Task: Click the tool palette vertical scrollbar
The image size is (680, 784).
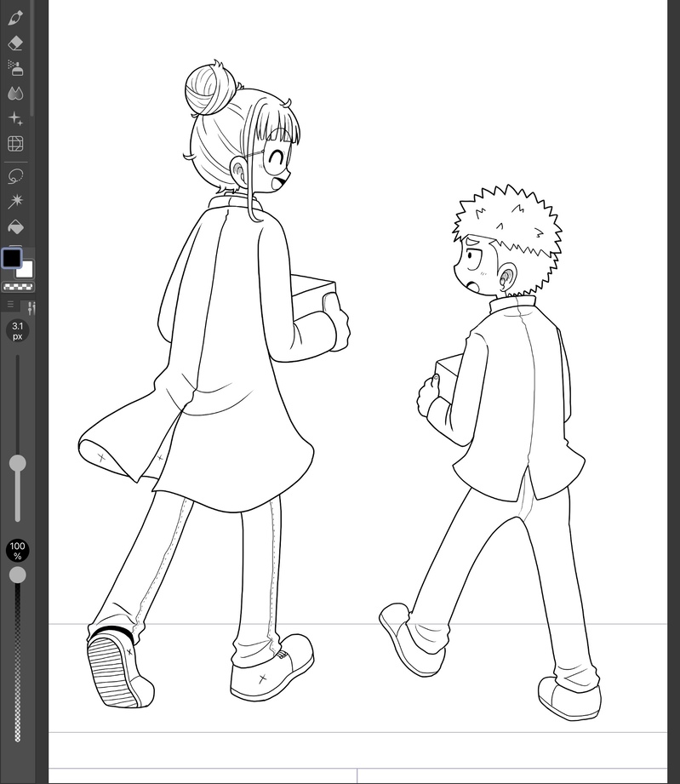Action: click(x=32, y=60)
